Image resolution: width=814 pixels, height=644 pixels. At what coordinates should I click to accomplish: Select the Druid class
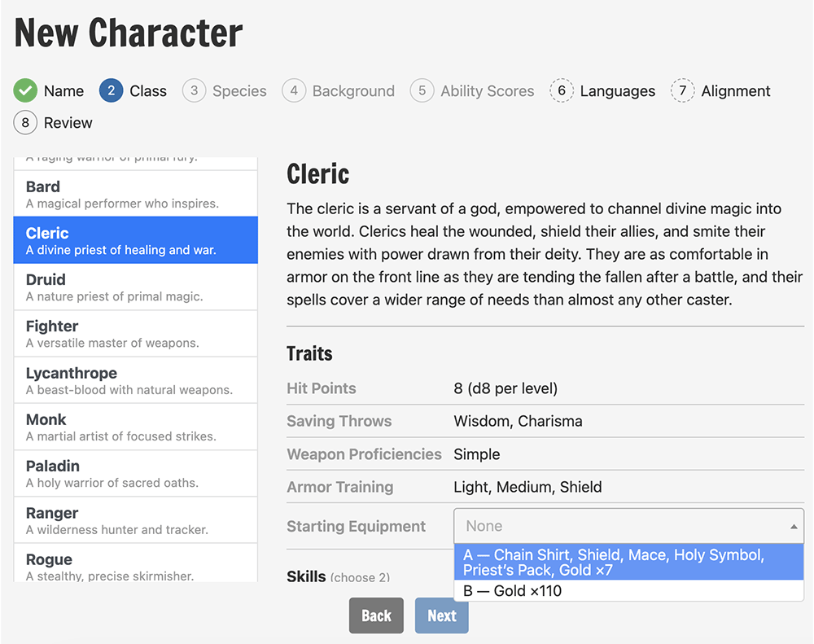tap(135, 287)
